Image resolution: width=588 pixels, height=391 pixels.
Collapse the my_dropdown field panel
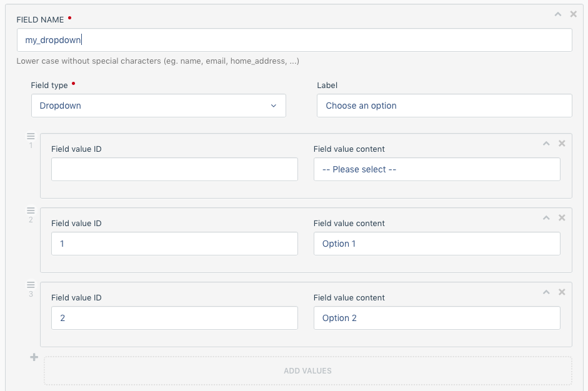tap(558, 14)
